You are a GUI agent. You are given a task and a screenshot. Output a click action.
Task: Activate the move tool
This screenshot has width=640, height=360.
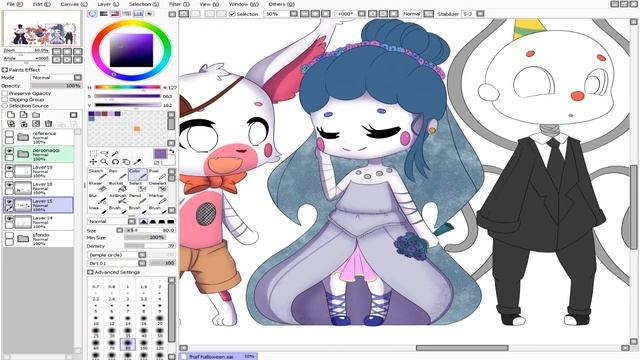pos(93,162)
